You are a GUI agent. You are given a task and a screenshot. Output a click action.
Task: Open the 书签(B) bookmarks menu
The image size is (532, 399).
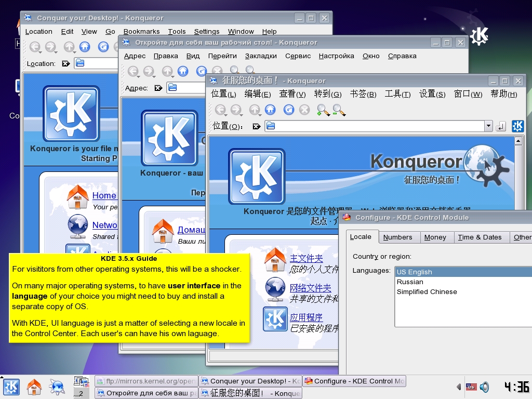coord(363,94)
